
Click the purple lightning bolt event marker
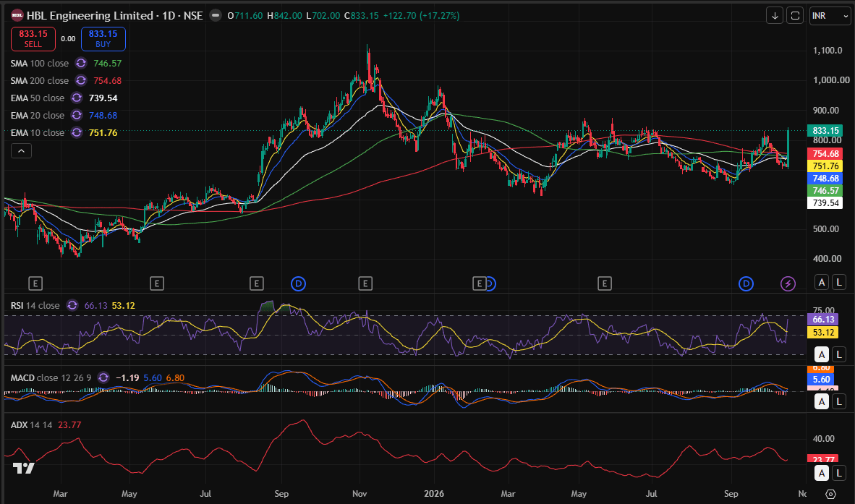click(788, 283)
